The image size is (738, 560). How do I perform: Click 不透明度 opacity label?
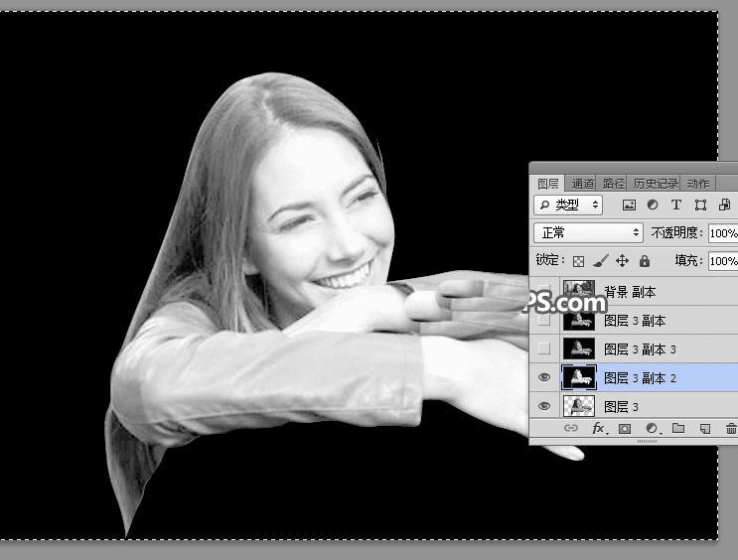pyautogui.click(x=676, y=233)
